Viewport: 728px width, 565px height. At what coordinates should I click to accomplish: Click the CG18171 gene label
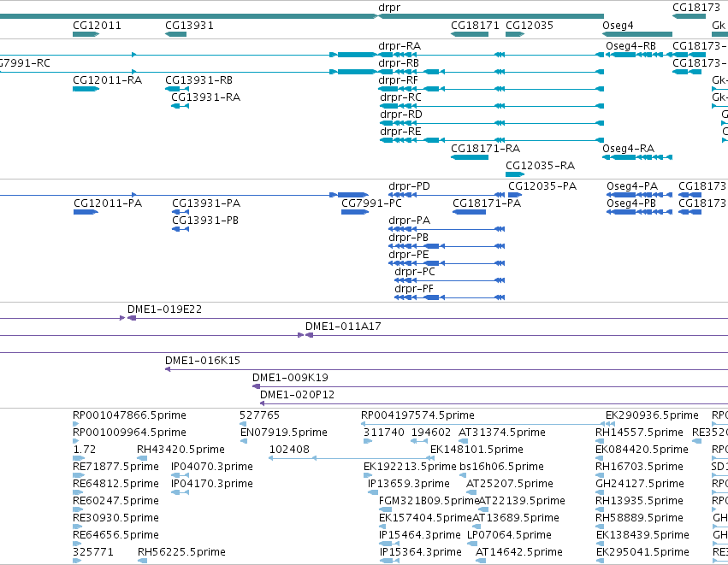click(x=475, y=26)
